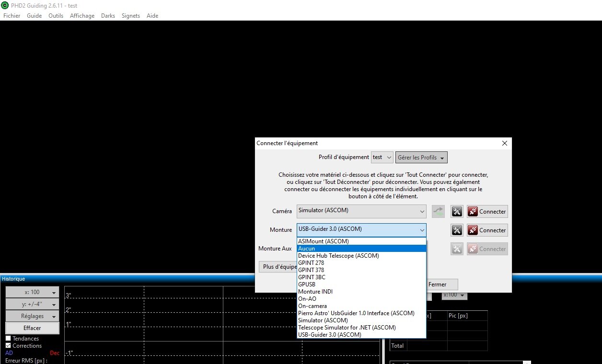
Task: Open the right panel x:100 dropdown
Action: (x=454, y=295)
